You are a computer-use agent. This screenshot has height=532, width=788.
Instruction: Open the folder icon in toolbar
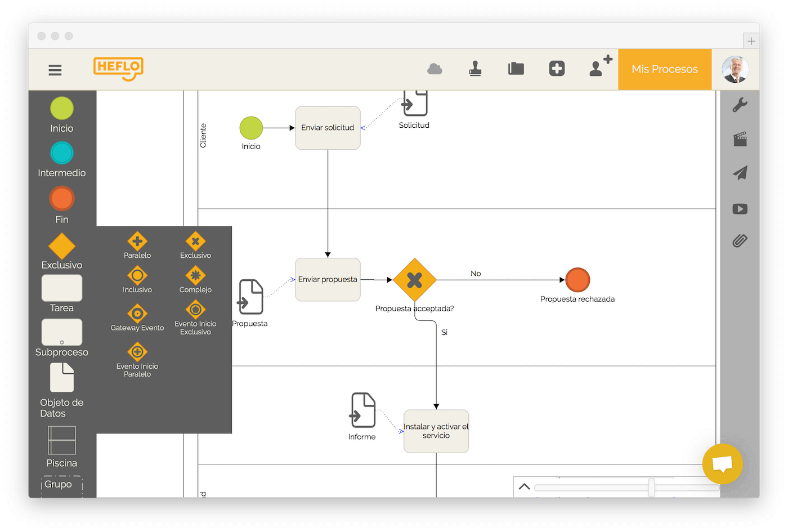(x=516, y=69)
